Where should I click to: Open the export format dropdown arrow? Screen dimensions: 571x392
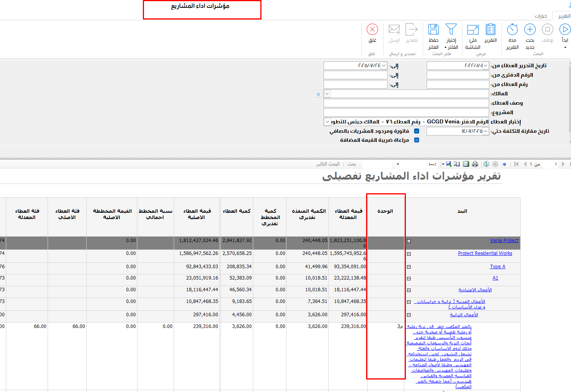click(443, 164)
